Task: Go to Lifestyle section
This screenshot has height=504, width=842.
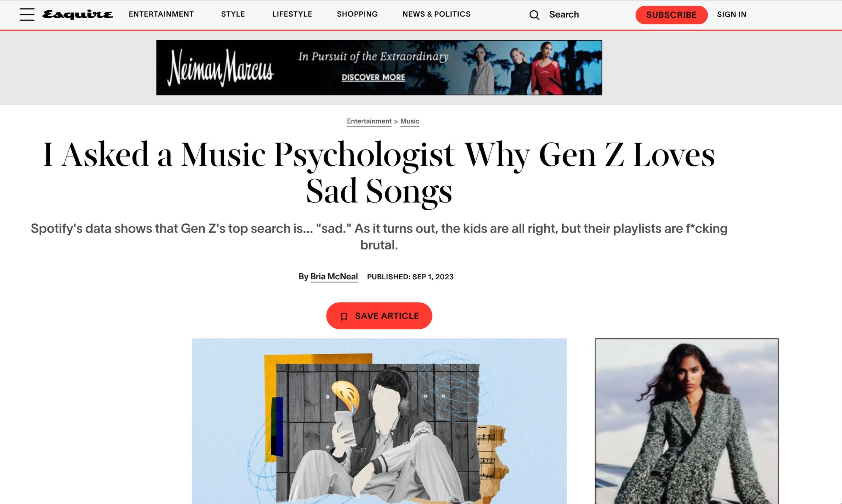Action: pyautogui.click(x=292, y=14)
